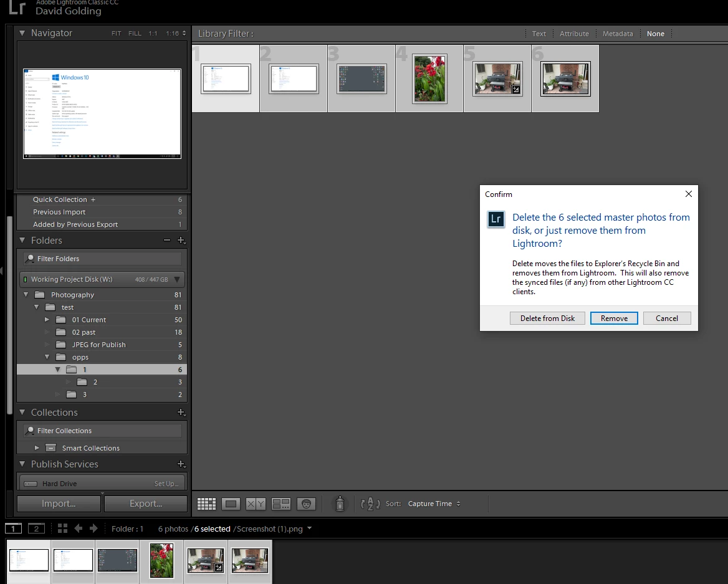Collapse the Collections panel triangle

tap(22, 412)
